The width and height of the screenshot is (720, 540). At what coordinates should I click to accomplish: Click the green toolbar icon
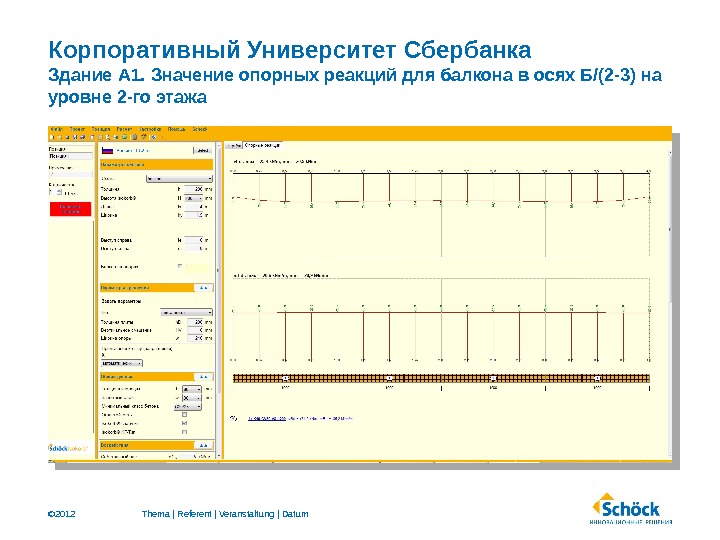coord(124,137)
